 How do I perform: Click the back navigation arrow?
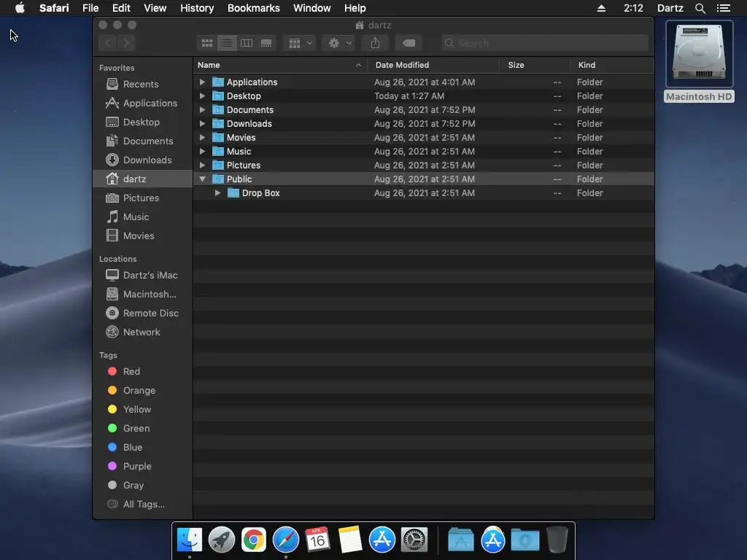[x=108, y=43]
